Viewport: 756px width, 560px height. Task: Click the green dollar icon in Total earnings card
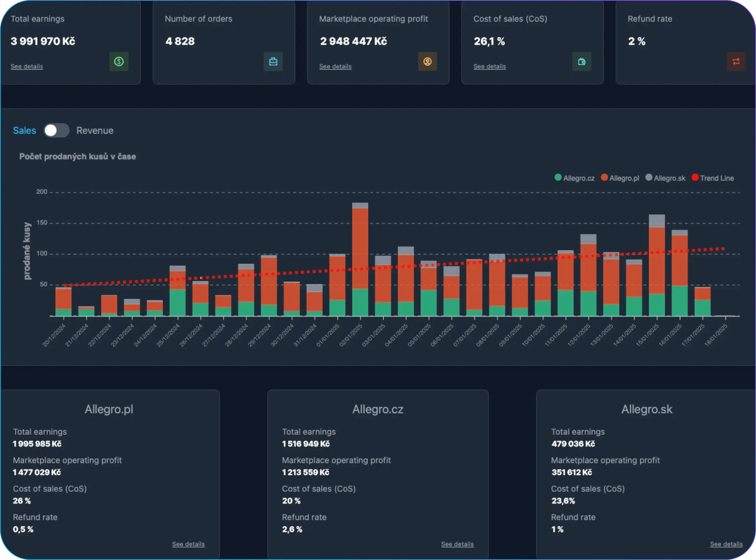tap(119, 61)
